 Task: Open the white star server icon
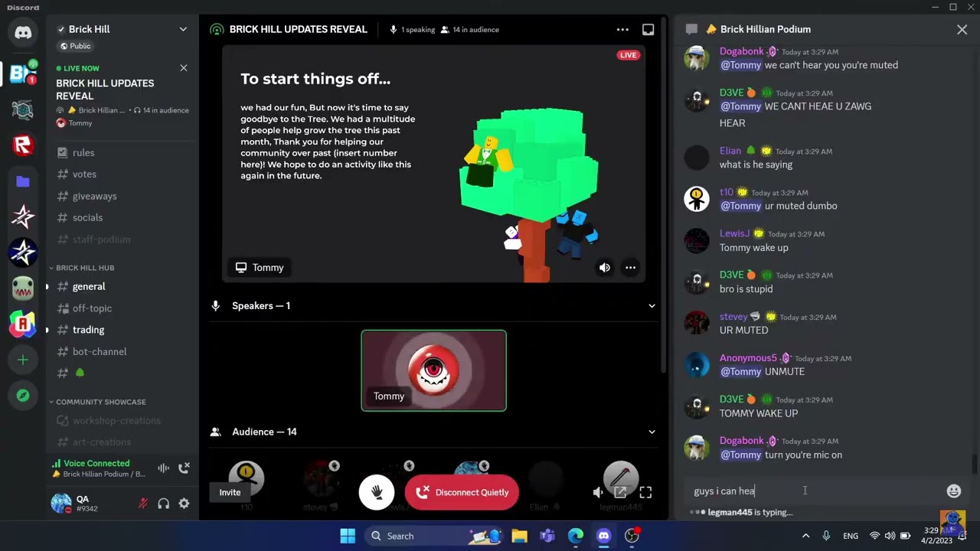click(23, 217)
